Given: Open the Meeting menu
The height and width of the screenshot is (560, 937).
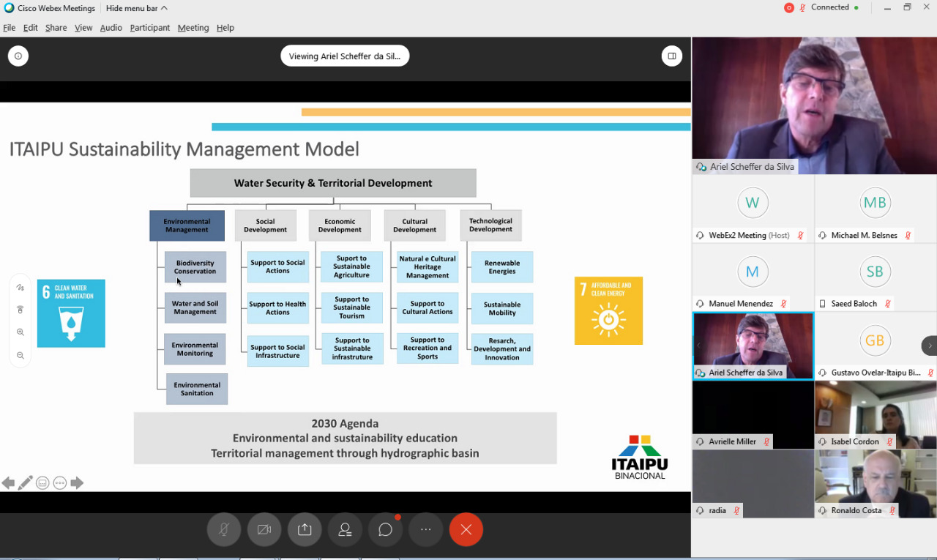Looking at the screenshot, I should pos(193,28).
